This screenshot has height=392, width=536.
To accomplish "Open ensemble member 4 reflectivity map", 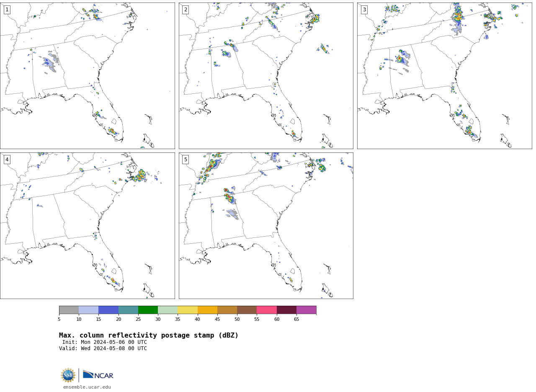I will pos(88,226).
